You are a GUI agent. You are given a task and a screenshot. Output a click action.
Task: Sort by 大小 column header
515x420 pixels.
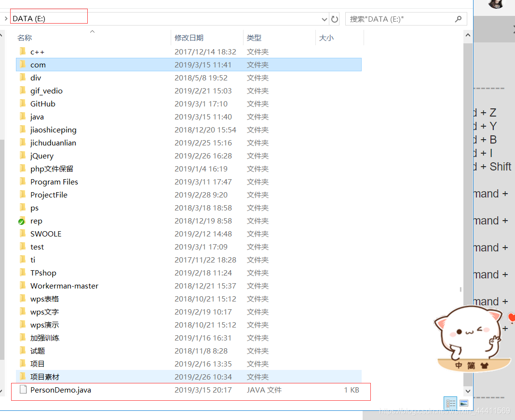[326, 38]
